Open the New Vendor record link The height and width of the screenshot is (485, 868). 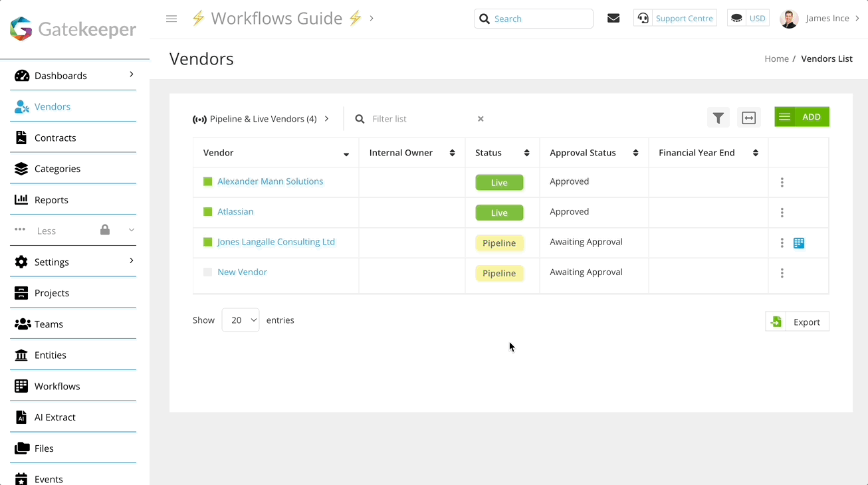coord(242,272)
